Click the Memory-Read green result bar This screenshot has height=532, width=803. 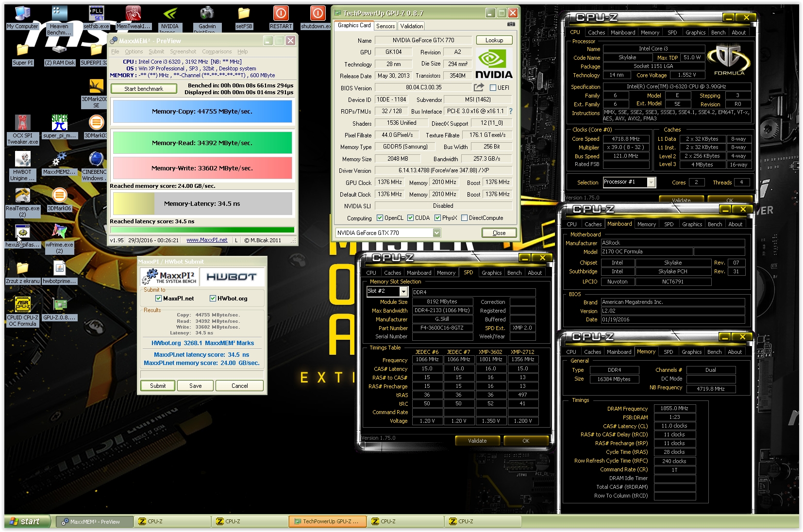(202, 143)
